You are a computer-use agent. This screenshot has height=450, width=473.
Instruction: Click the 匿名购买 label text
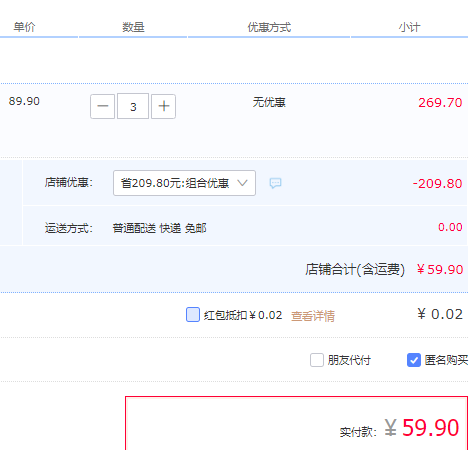tap(446, 360)
